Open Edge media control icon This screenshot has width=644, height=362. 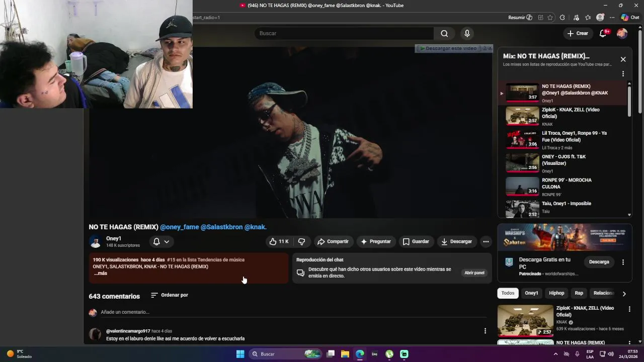point(576,18)
